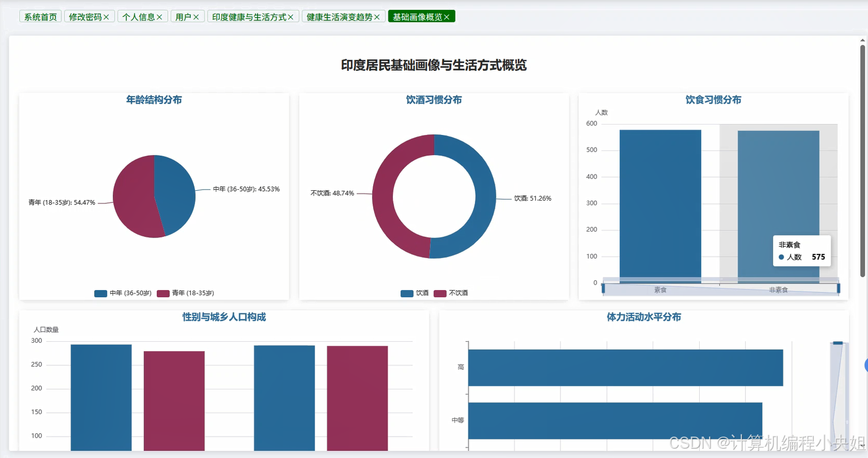Click the first maroon bar in 性别与城乡人口构成
This screenshot has height=458, width=868.
pyautogui.click(x=174, y=401)
